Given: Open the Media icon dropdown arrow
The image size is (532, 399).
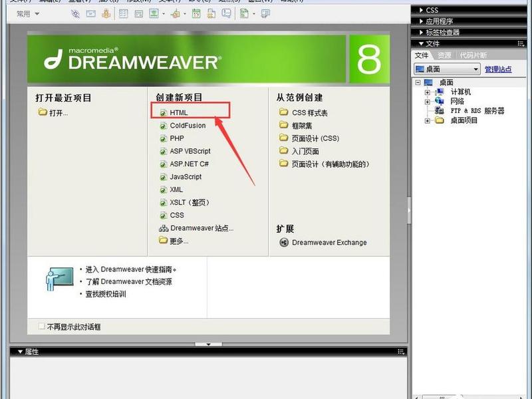Looking at the screenshot, I should pos(185,14).
